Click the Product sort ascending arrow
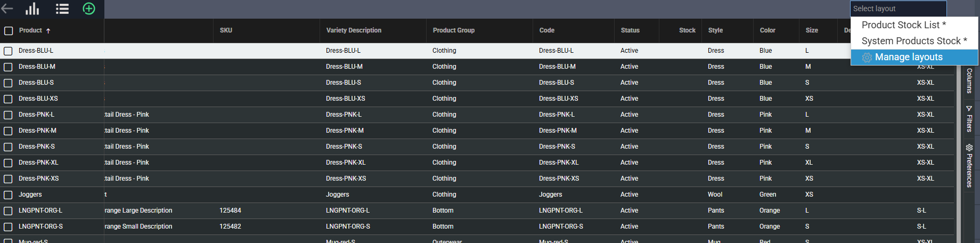980x243 pixels. 48,31
